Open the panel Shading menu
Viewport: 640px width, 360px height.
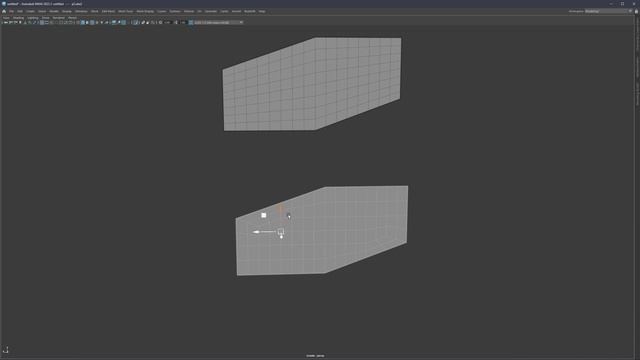(18, 18)
